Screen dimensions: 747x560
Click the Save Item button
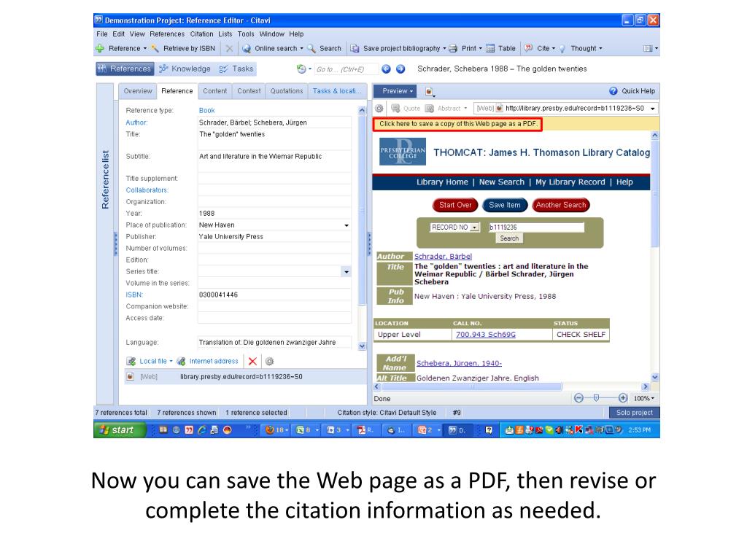[505, 205]
